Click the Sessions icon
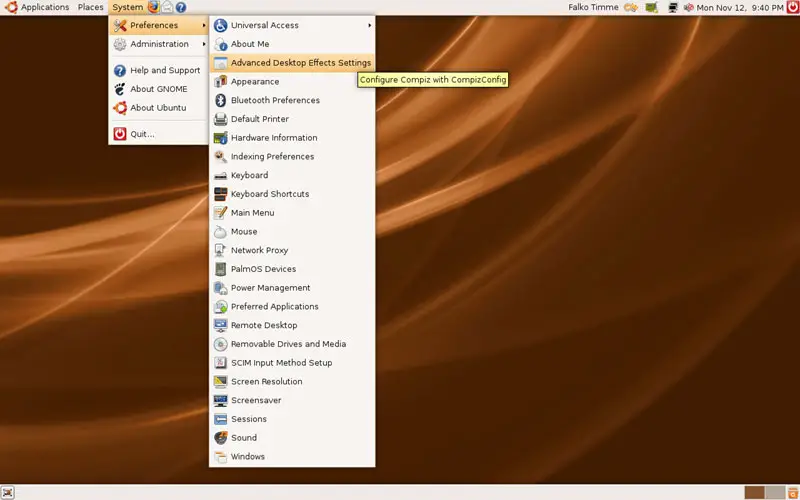This screenshot has width=800, height=500. pos(220,419)
